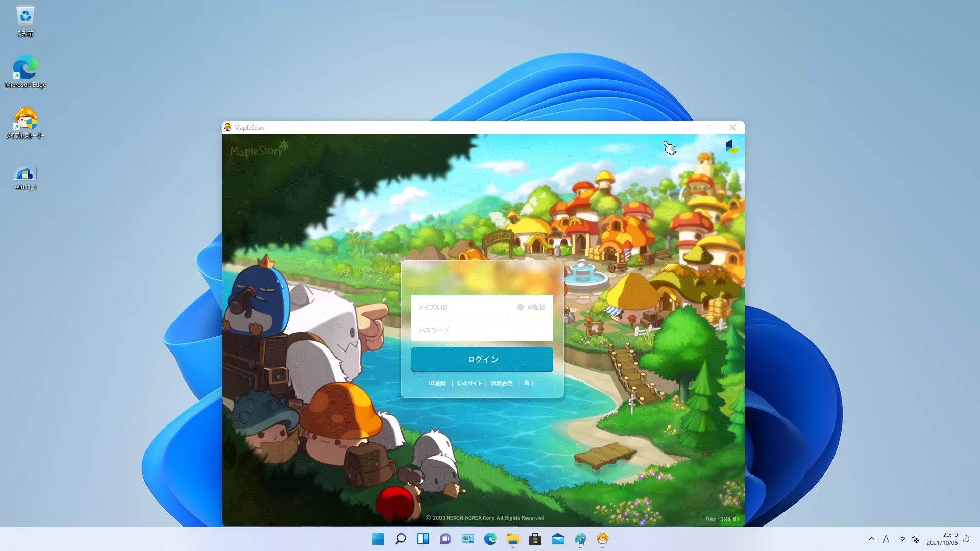Click the パスワード input field

[482, 330]
